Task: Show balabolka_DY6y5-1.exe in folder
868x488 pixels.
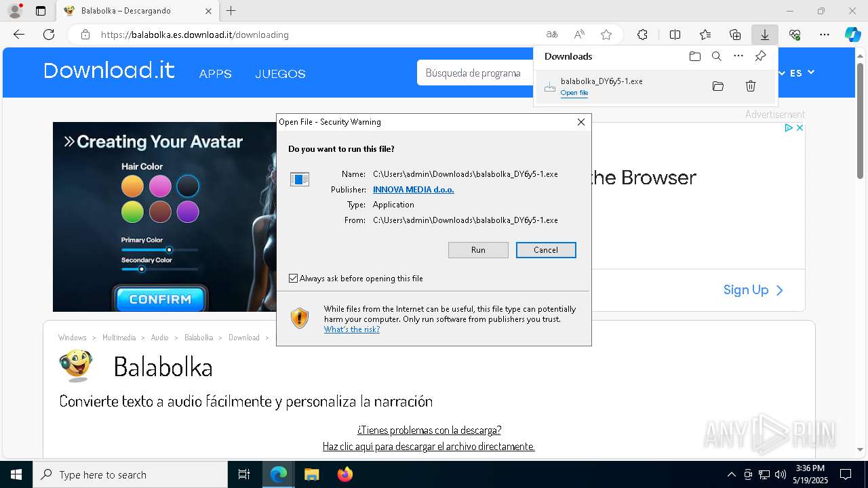Action: click(718, 86)
